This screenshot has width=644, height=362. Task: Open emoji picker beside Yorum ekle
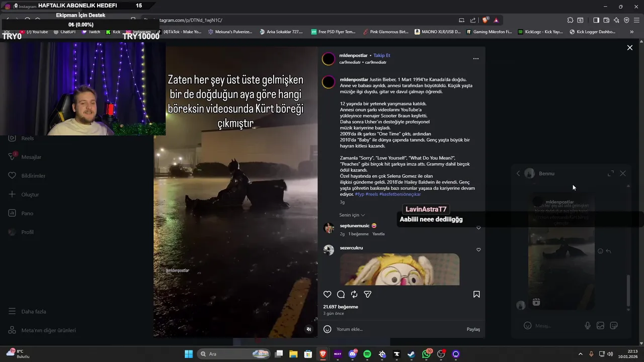pyautogui.click(x=328, y=329)
